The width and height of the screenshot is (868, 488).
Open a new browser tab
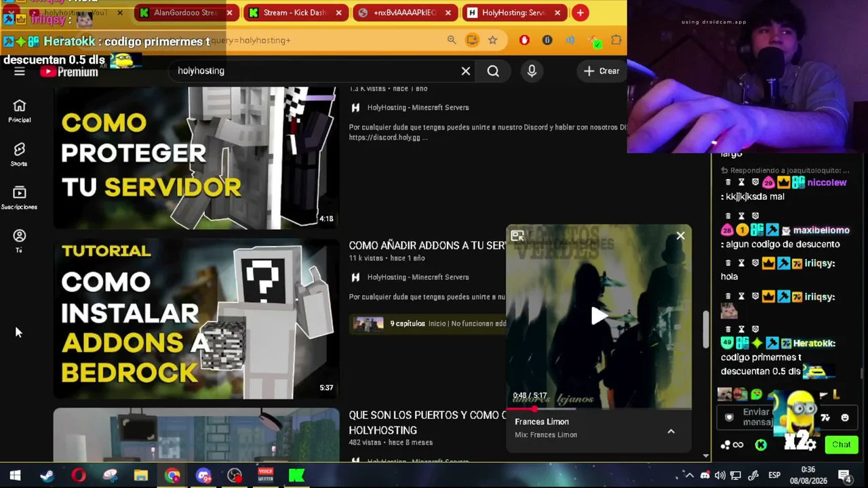pyautogui.click(x=580, y=12)
